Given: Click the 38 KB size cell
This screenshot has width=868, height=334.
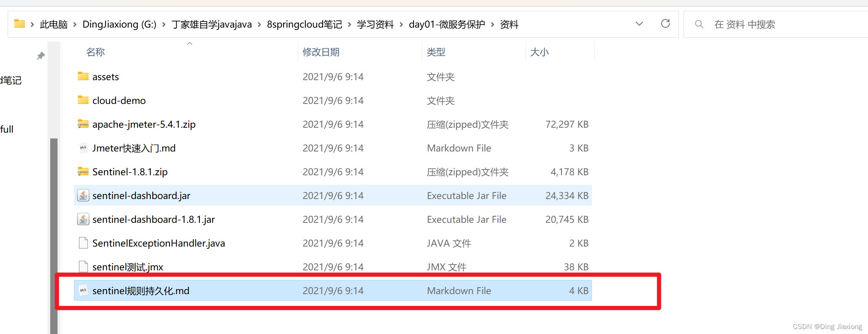Looking at the screenshot, I should pyautogui.click(x=576, y=267).
